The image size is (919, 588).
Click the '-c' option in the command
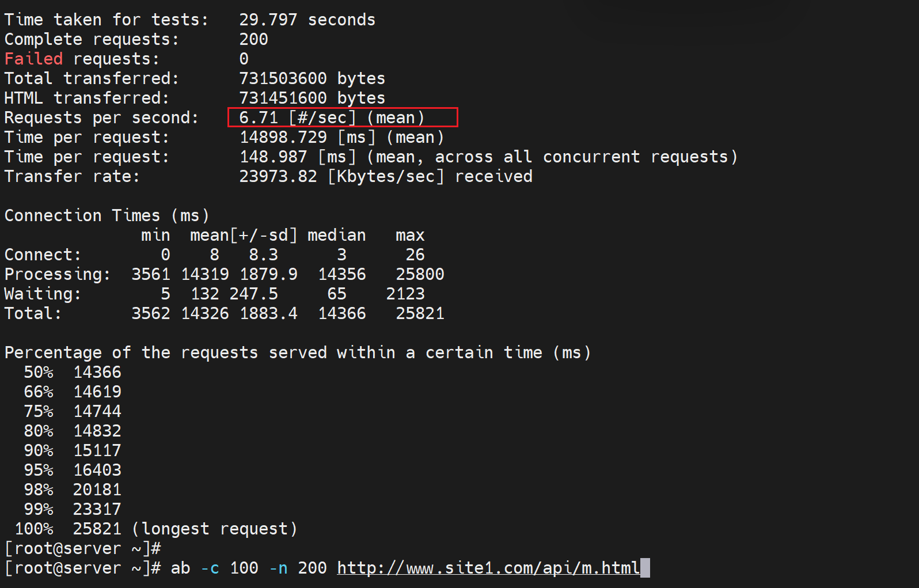pyautogui.click(x=210, y=568)
